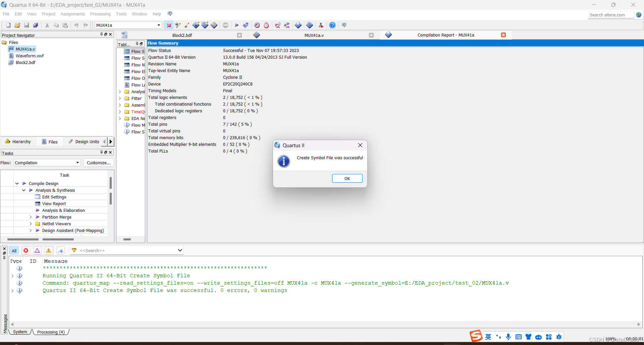Image resolution: width=644 pixels, height=345 pixels.
Task: Expand the Partition Merge task
Action: [31, 217]
